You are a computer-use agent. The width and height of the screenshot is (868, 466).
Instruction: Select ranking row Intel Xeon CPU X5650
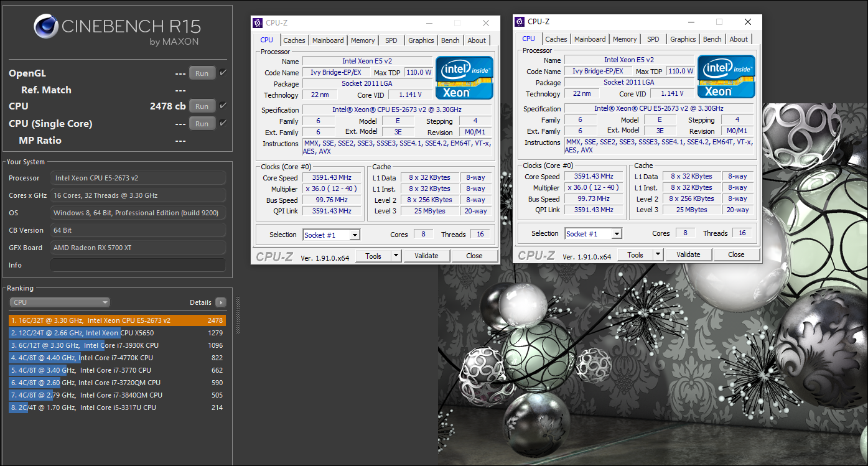point(118,333)
